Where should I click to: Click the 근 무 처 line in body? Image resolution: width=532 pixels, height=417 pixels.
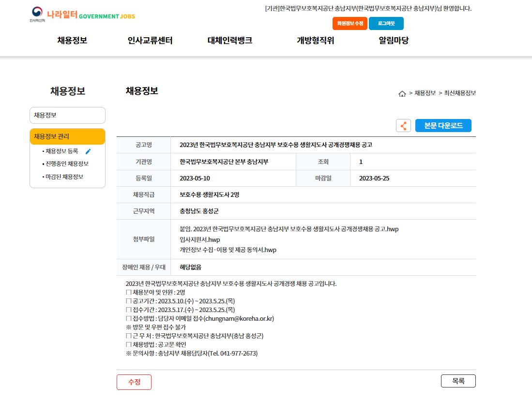pyautogui.click(x=195, y=336)
